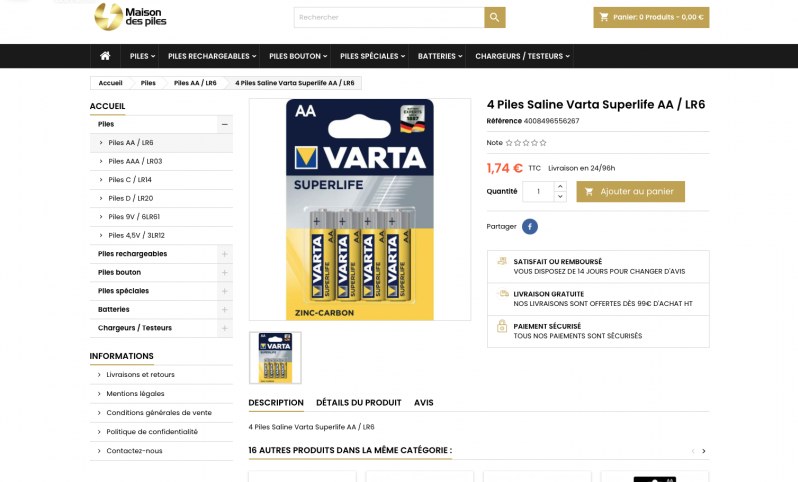Click the Maison des piles logo

tap(130, 17)
